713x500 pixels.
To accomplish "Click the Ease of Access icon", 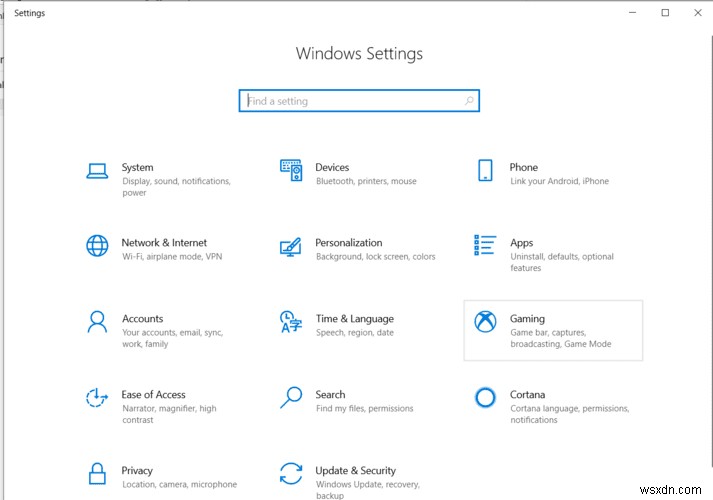I will click(x=97, y=398).
